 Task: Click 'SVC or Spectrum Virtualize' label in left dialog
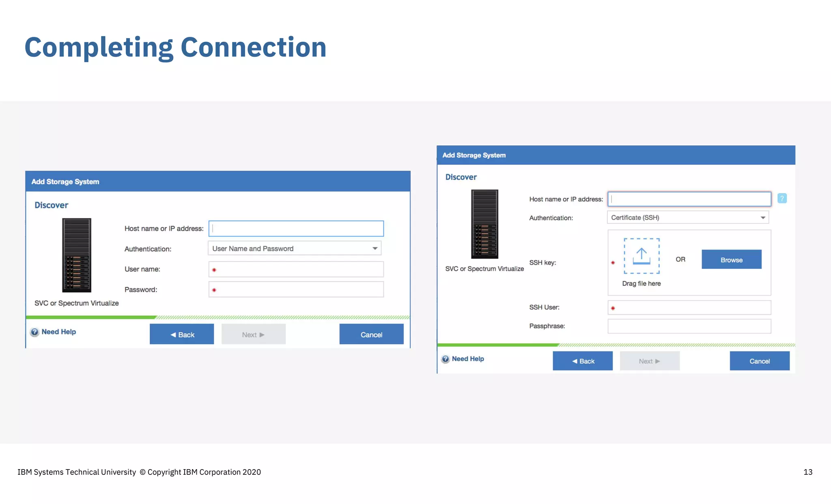(x=76, y=303)
